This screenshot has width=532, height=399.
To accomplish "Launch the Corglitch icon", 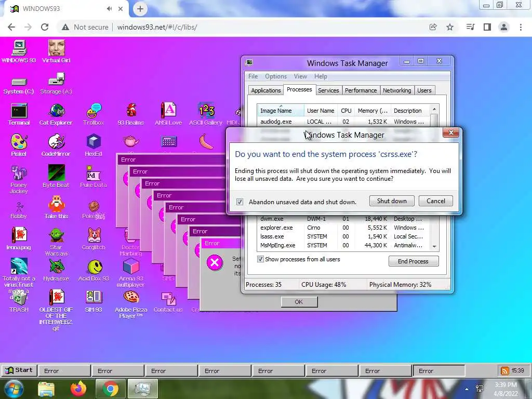I will (94, 238).
